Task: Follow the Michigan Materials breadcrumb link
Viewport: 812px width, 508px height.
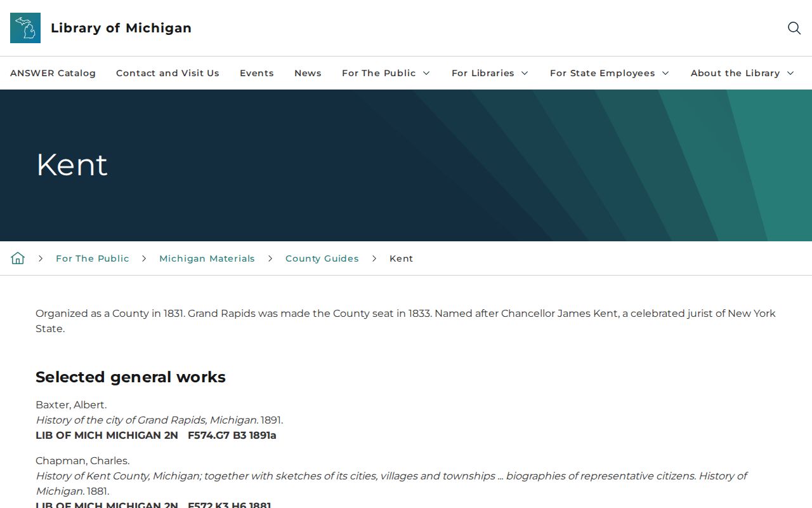Action: 207,258
